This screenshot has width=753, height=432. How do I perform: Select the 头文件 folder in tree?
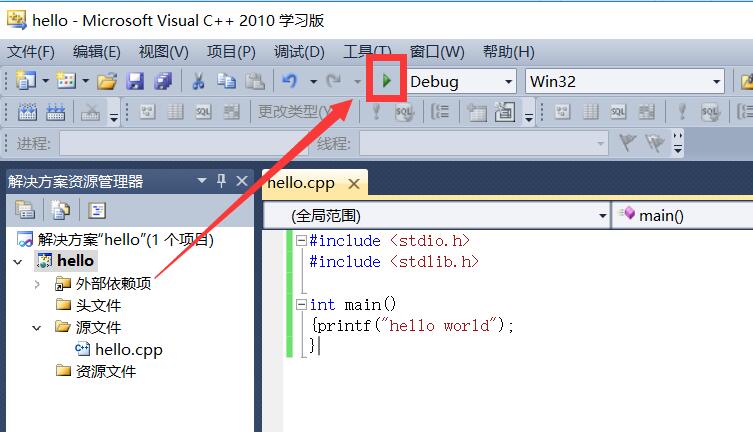[x=98, y=305]
